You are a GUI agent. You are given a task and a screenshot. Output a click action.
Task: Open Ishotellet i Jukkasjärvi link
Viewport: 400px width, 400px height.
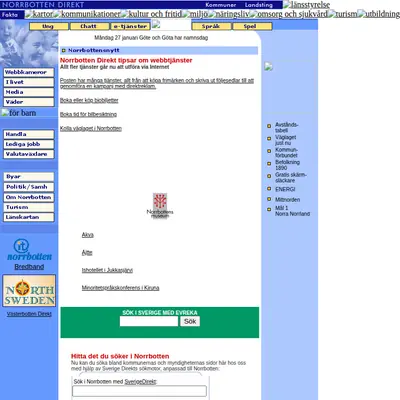tap(107, 270)
